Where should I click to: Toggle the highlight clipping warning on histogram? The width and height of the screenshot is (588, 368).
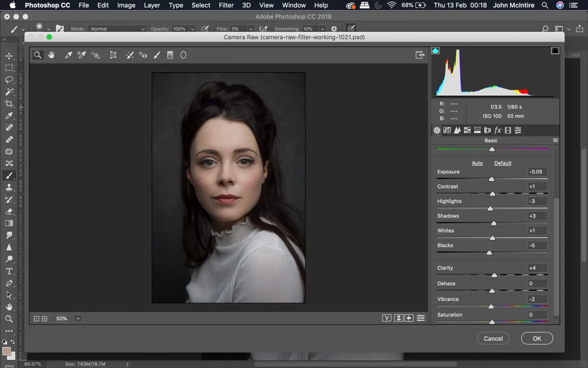point(555,51)
